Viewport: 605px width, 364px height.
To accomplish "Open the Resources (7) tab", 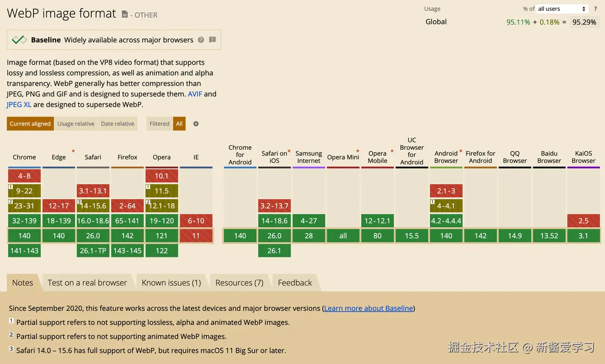I will (239, 283).
